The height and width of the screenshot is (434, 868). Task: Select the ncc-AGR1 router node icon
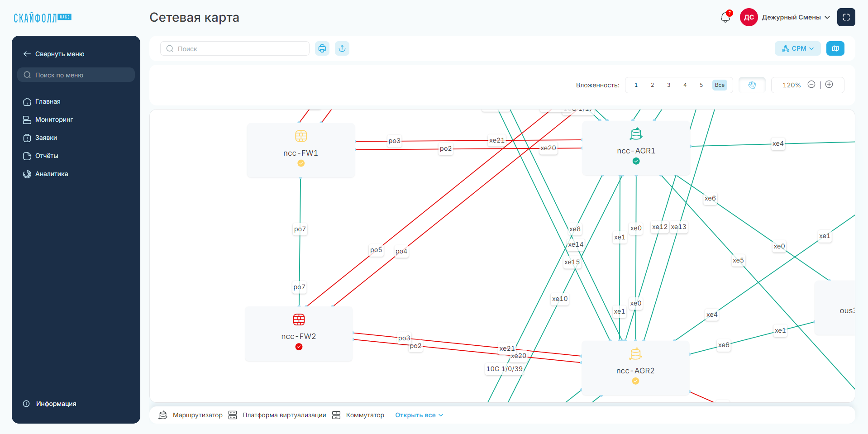(636, 134)
